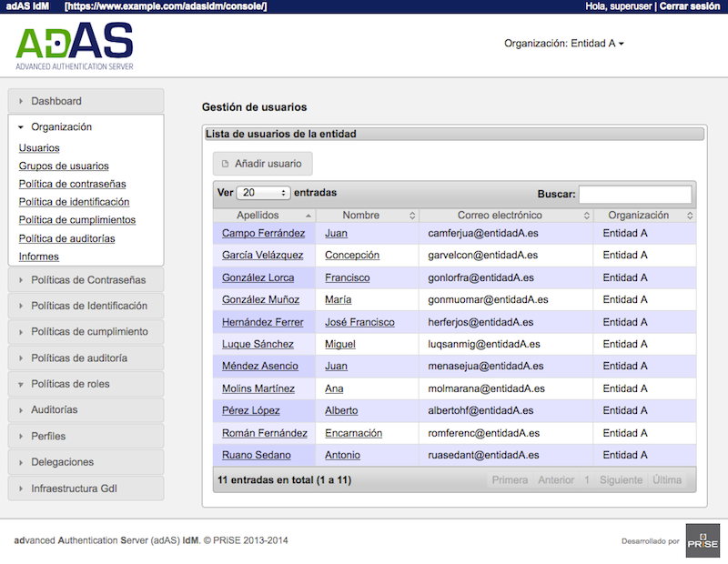
Task: Expand the Políticas de auditoría section
Action: click(x=86, y=358)
